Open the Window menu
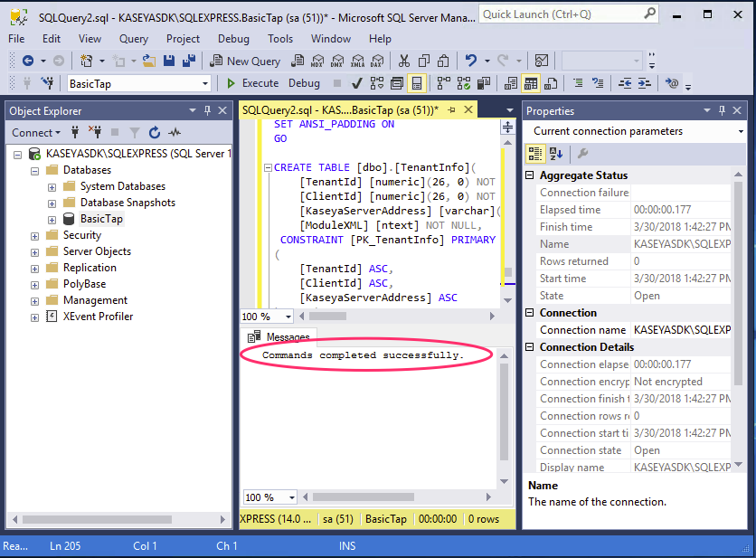The height and width of the screenshot is (558, 756). click(331, 39)
